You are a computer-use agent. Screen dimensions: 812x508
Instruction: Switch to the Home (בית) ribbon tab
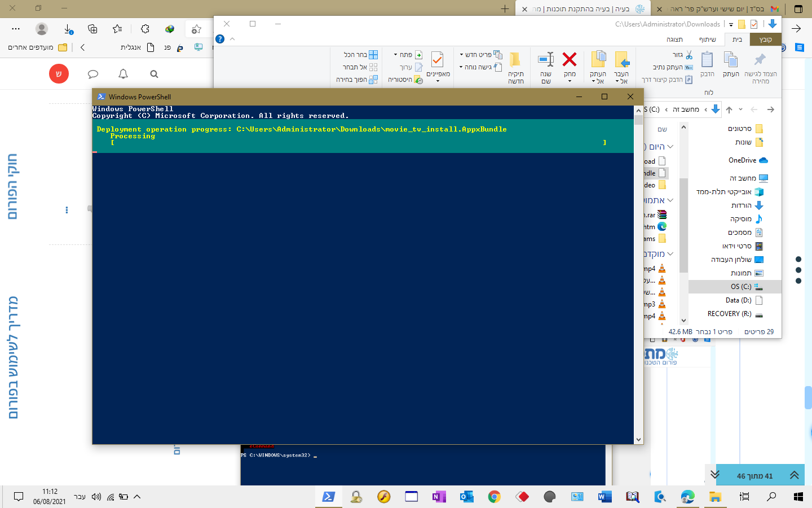[x=737, y=39]
